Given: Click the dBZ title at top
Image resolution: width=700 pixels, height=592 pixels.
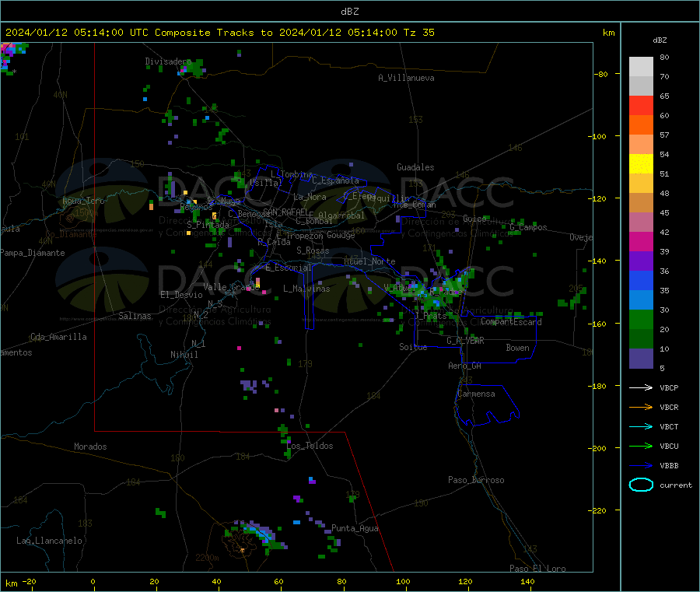Looking at the screenshot, I should coord(349,12).
